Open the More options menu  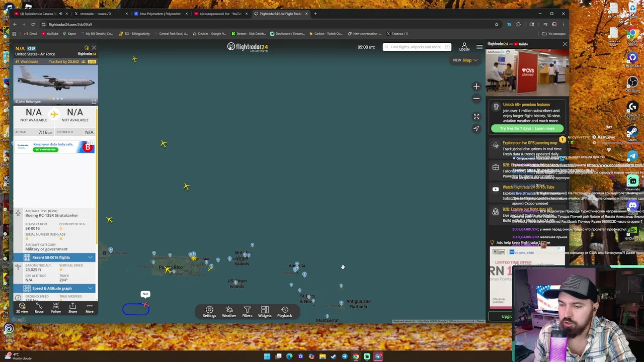click(x=89, y=308)
